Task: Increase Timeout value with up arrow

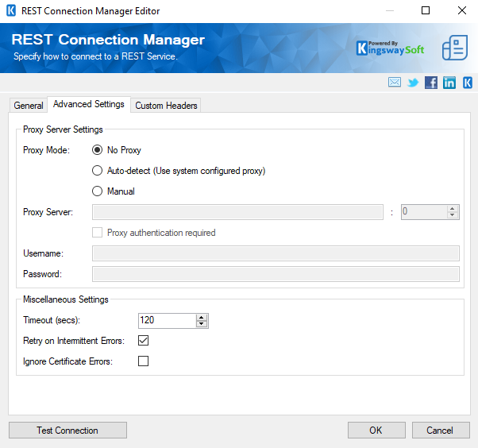Action: pos(201,318)
